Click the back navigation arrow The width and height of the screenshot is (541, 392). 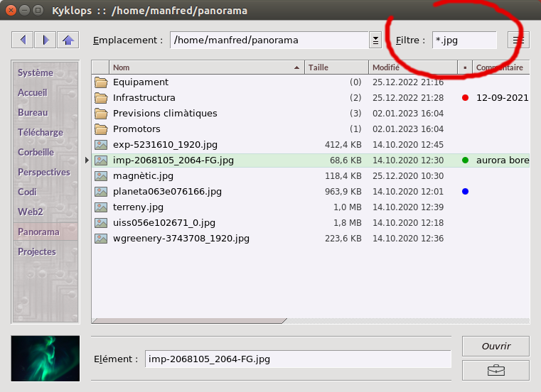[23, 40]
